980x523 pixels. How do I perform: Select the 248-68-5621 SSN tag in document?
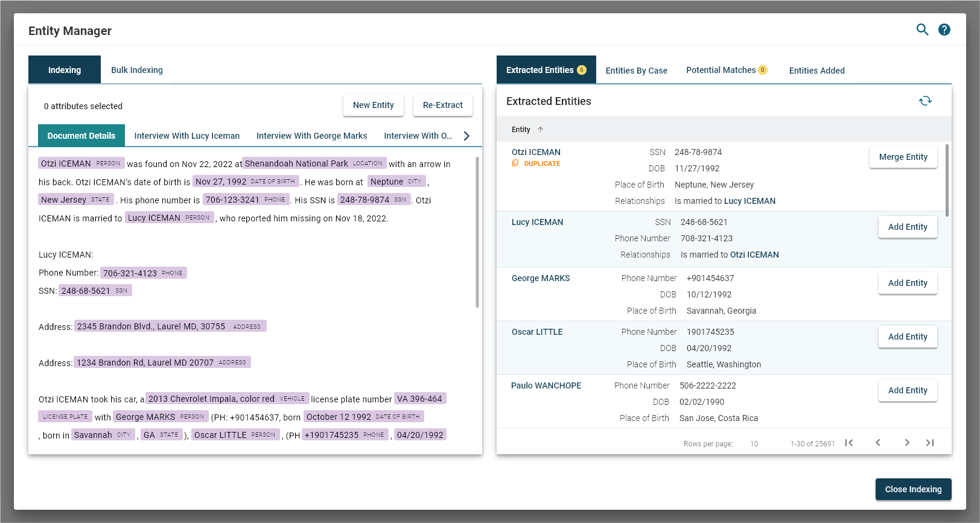tap(95, 290)
